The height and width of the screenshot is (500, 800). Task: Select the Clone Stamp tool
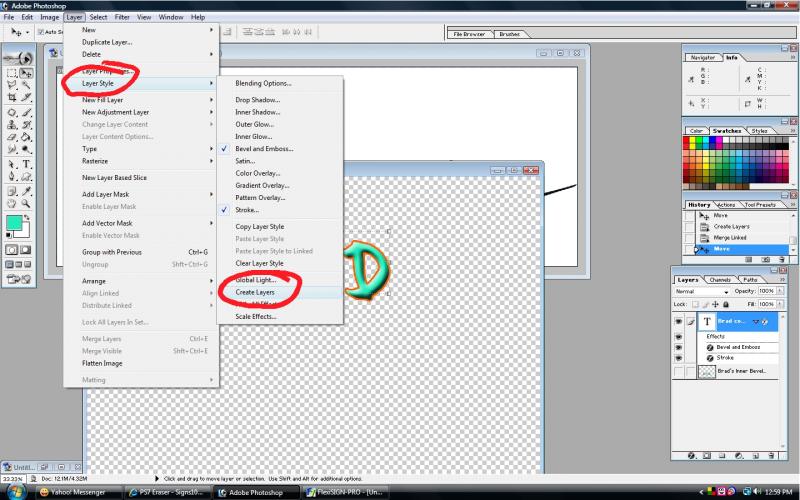point(12,124)
